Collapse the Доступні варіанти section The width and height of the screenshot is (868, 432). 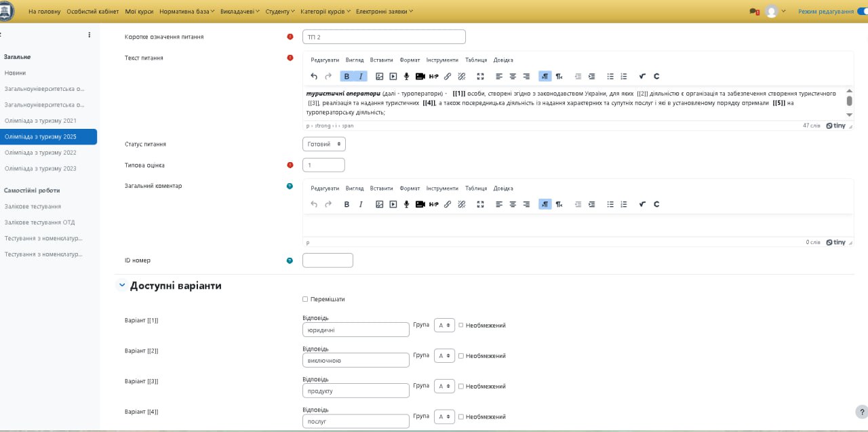click(x=122, y=286)
